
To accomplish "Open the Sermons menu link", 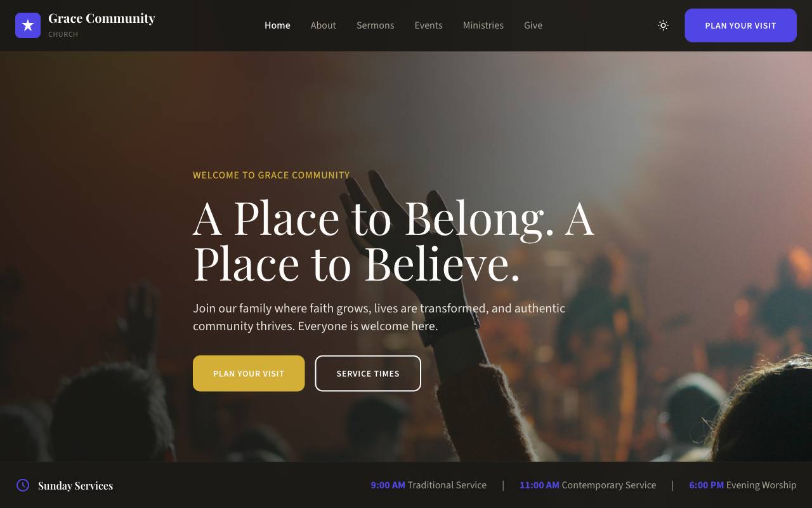I will 375,25.
